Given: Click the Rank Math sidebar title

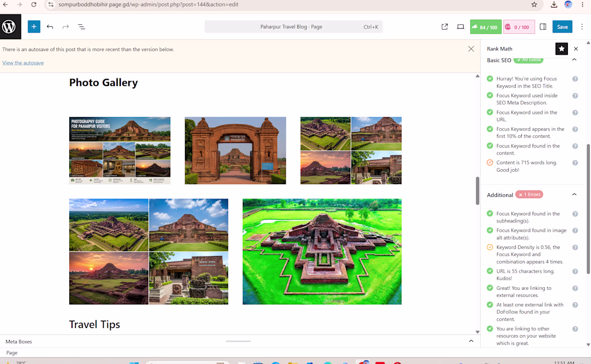Looking at the screenshot, I should 500,49.
